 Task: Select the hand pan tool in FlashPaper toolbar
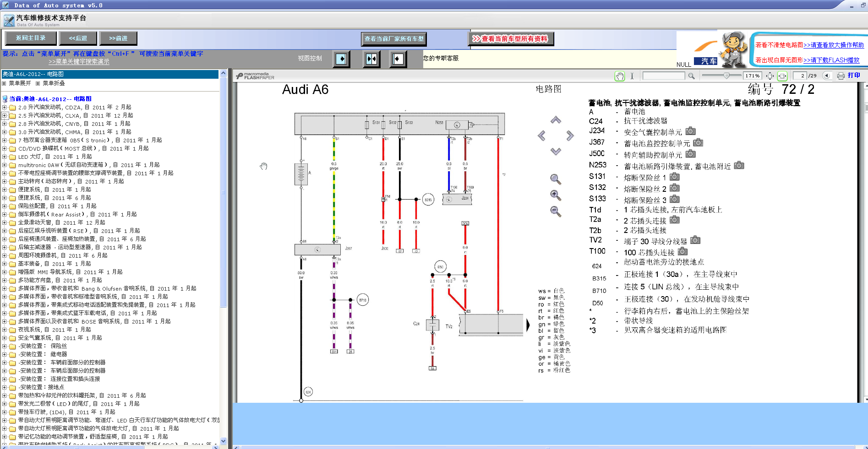pyautogui.click(x=619, y=76)
